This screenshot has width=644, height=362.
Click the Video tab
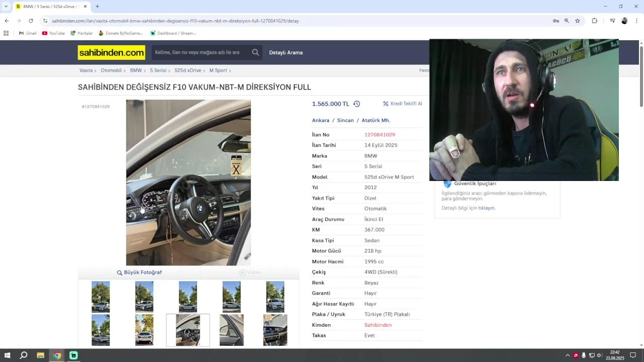click(x=250, y=273)
